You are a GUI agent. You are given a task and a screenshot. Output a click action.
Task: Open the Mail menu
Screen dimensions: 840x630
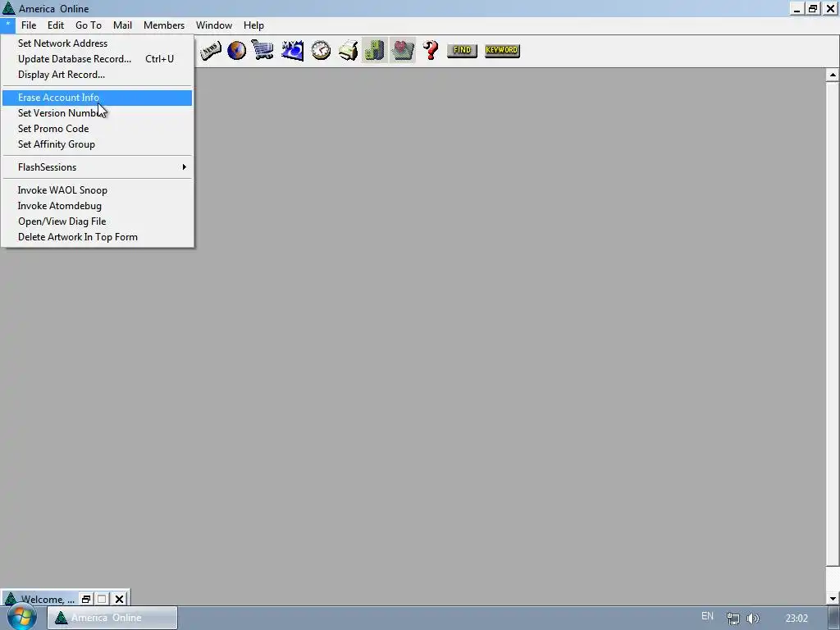tap(122, 25)
